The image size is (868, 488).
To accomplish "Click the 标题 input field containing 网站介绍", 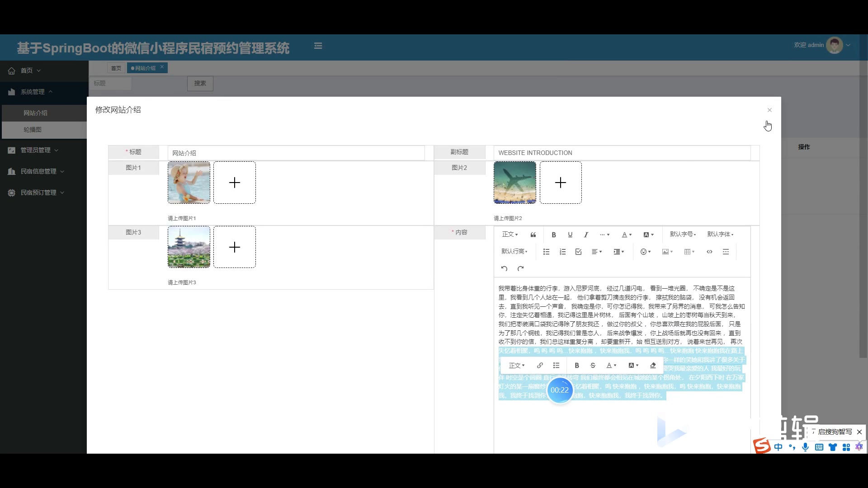I will click(296, 153).
